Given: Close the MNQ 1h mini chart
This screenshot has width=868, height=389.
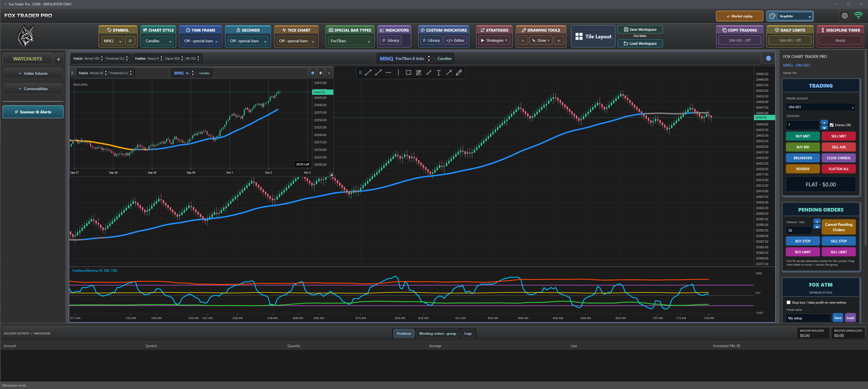Looking at the screenshot, I should point(329,73).
